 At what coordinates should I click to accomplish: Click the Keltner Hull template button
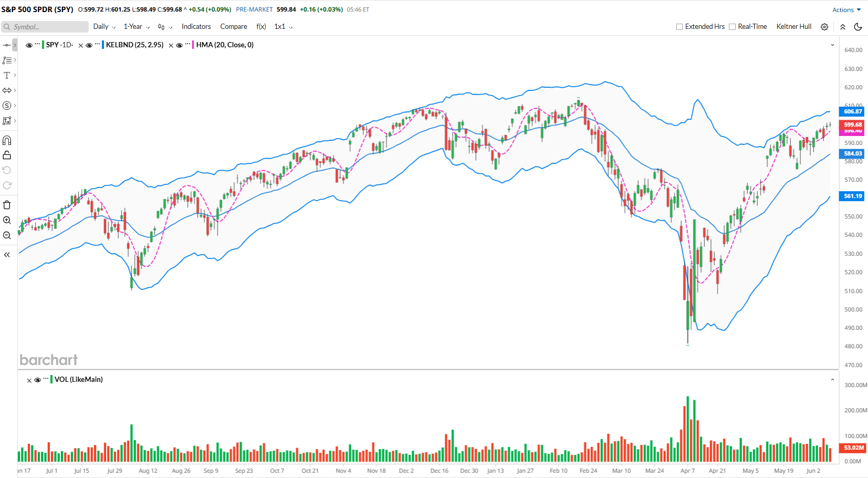click(793, 27)
